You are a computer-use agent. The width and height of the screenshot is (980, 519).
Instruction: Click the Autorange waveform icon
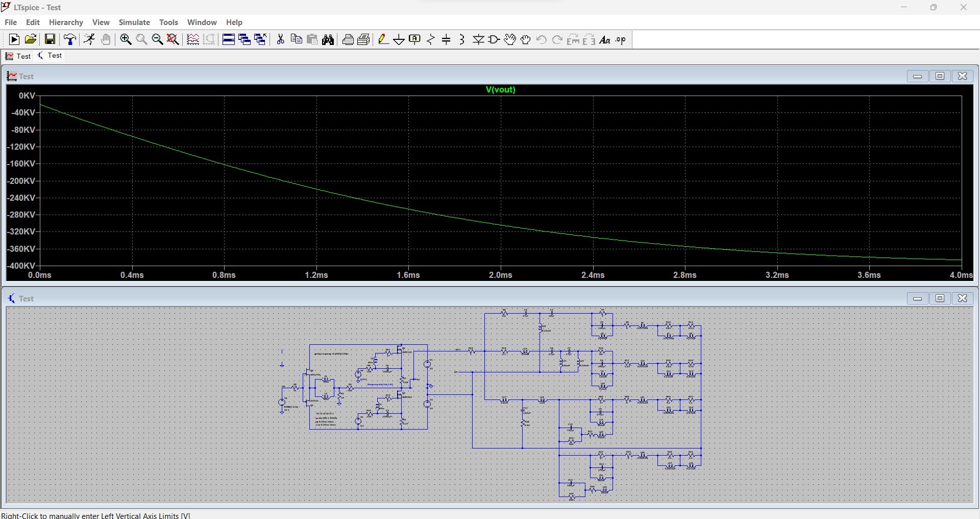point(193,39)
